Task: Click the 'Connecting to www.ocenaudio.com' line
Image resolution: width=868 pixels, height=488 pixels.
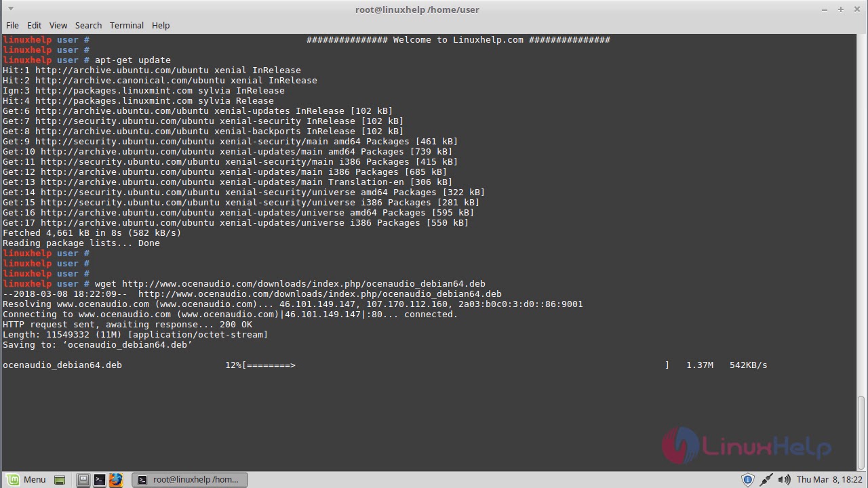Action: 231,314
